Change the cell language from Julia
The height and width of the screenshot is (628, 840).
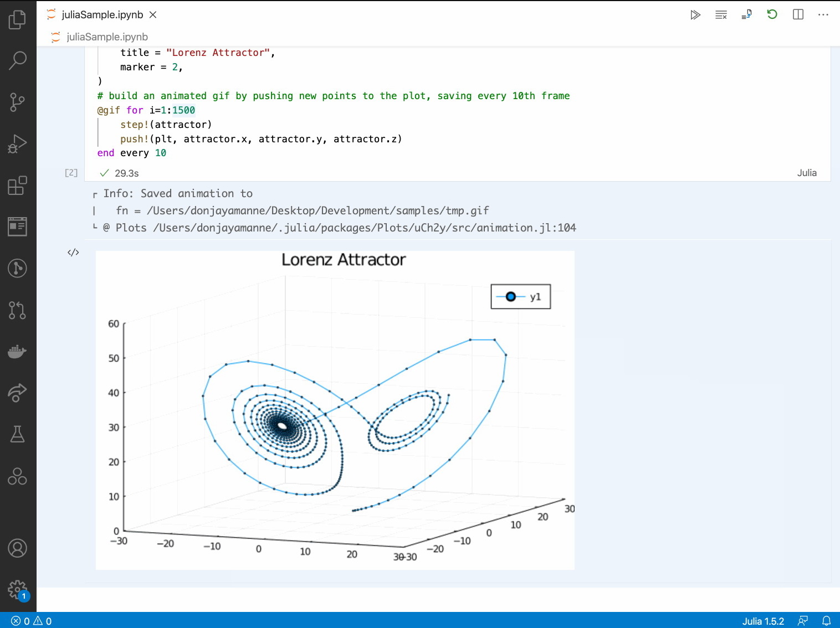(x=807, y=173)
